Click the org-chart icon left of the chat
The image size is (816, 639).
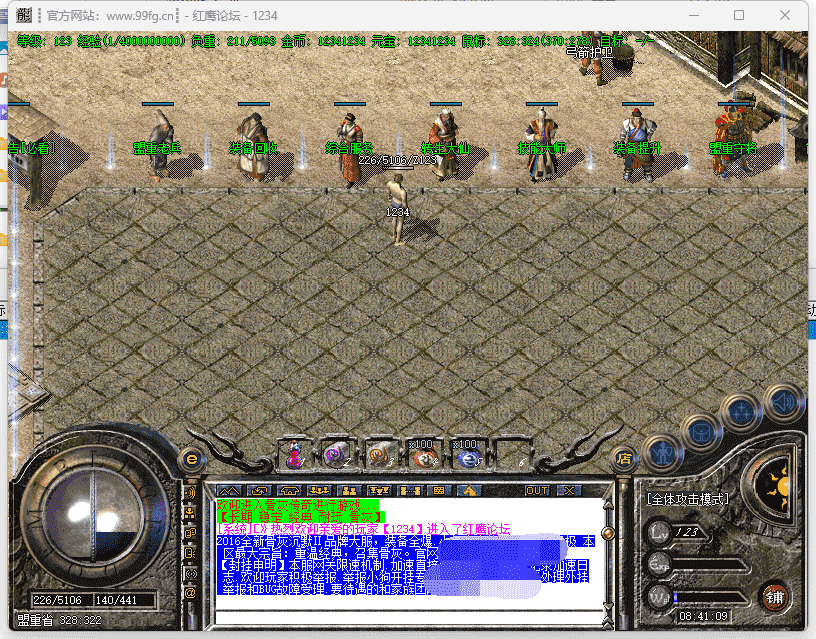coord(190,514)
